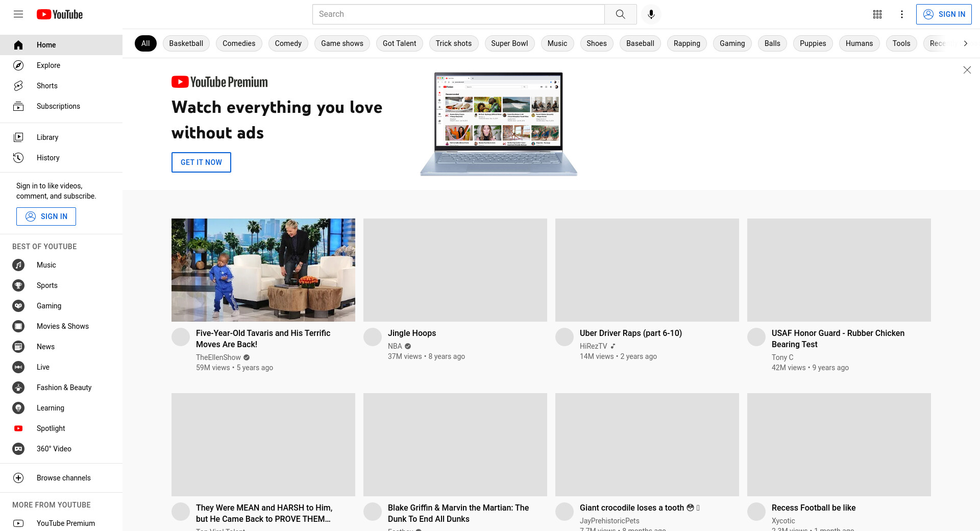This screenshot has height=531, width=980.
Task: Go to Home in sidebar
Action: pyautogui.click(x=61, y=45)
